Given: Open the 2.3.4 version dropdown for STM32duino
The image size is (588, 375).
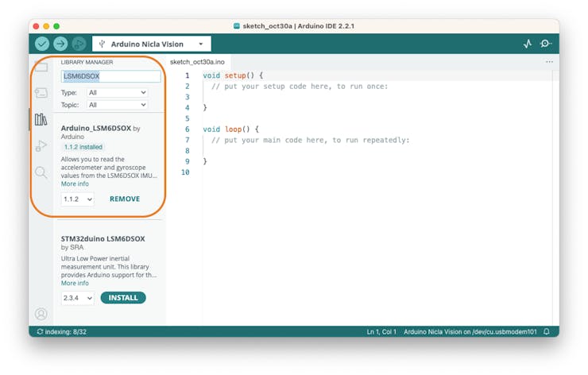Looking at the screenshot, I should point(78,298).
